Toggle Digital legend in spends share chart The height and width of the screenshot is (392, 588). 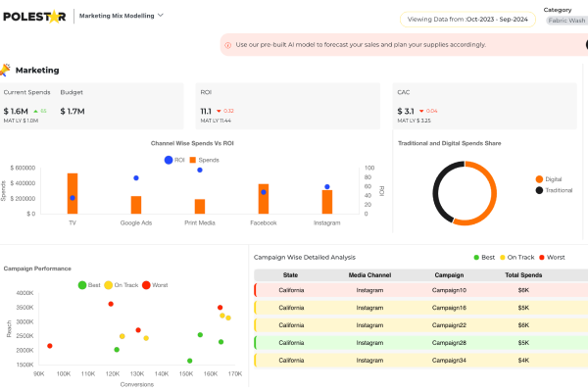point(539,179)
